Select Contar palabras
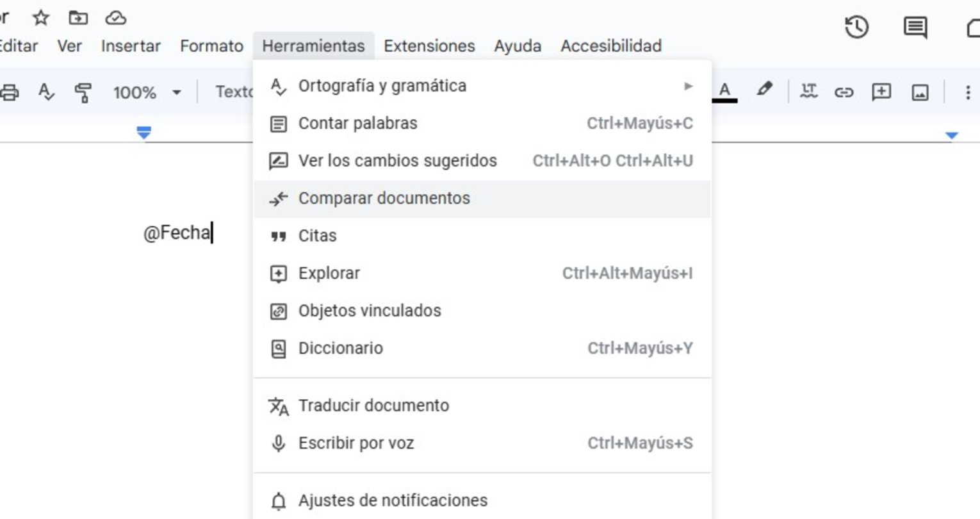Image resolution: width=980 pixels, height=519 pixels. tap(482, 123)
